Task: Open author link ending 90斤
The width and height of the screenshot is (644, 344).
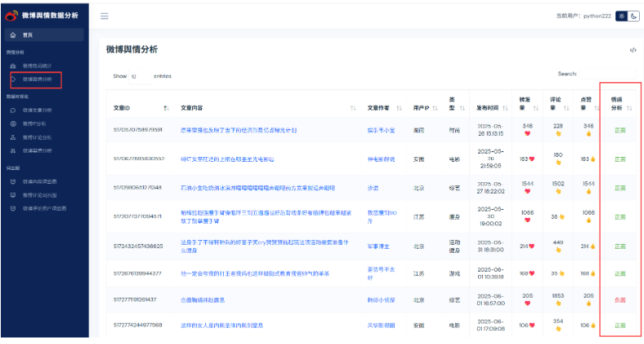Action: click(382, 217)
